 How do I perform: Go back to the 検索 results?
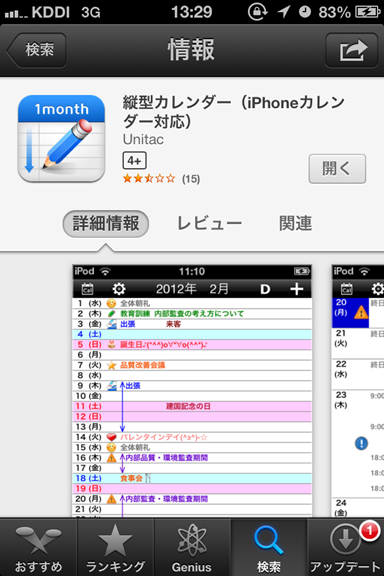[x=37, y=50]
